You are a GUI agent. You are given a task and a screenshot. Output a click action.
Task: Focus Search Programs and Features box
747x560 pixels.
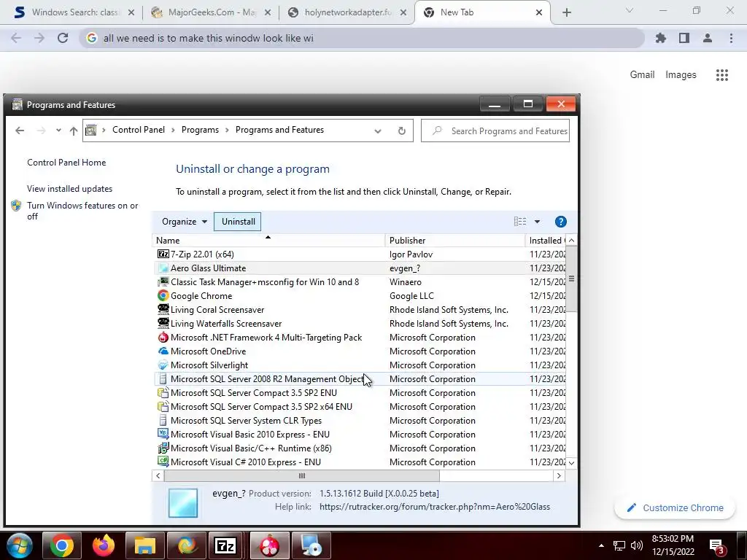click(495, 131)
